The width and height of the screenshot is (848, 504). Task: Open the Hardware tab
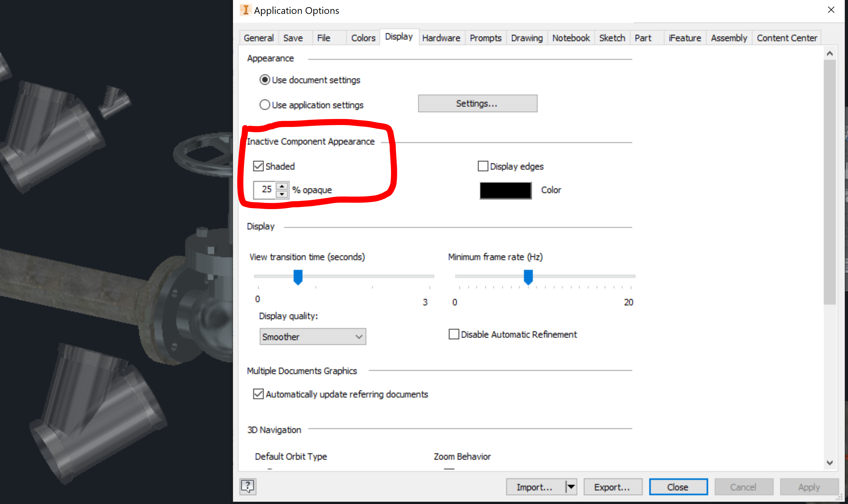pos(441,38)
